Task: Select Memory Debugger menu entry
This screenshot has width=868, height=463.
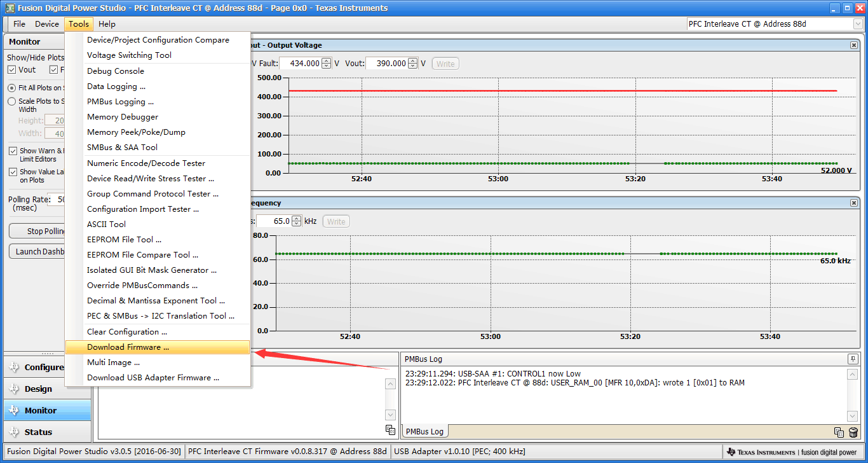Action: coord(158,117)
